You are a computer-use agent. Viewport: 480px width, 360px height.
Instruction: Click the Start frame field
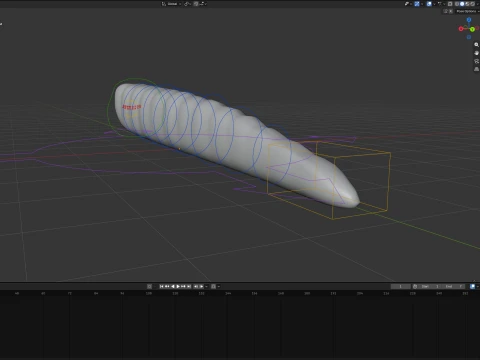pos(429,286)
